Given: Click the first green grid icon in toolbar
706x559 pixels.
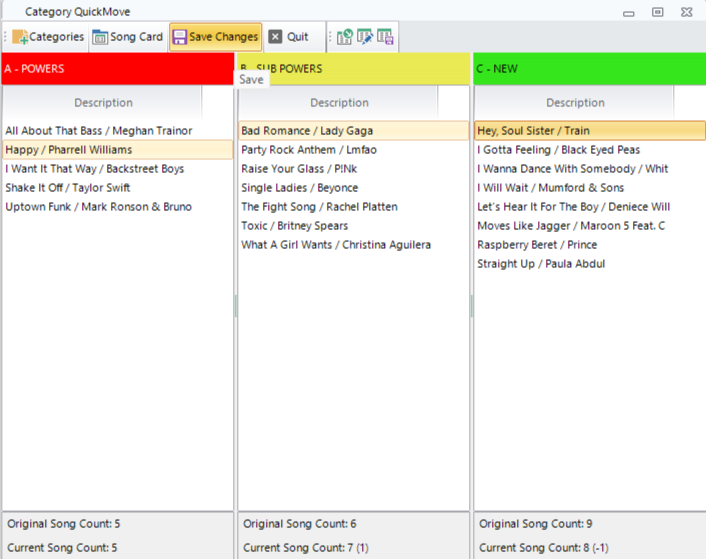Looking at the screenshot, I should click(345, 37).
